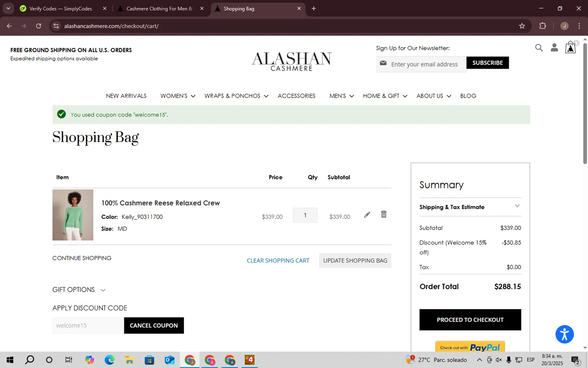Screen dimensions: 588x368
Task: Open the Chrome profile avatar J
Action: click(x=564, y=26)
